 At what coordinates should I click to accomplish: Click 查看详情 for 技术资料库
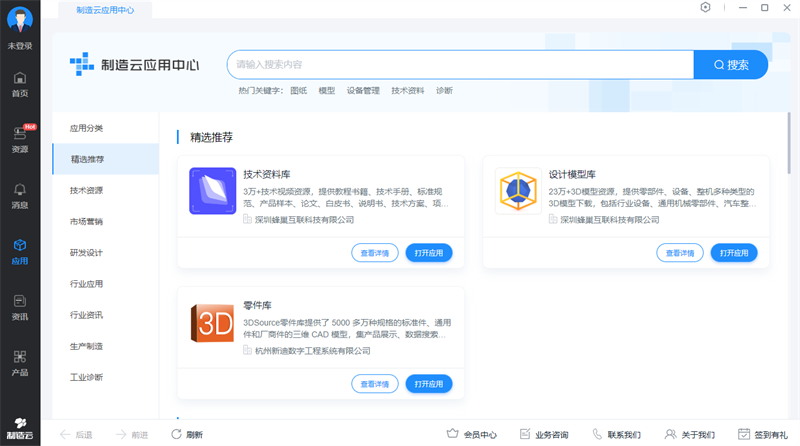pos(375,253)
